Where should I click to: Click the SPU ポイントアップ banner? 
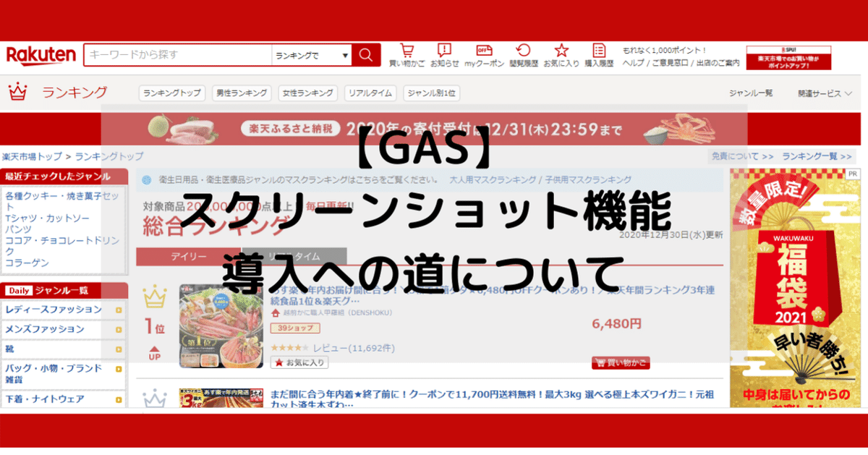(x=788, y=57)
